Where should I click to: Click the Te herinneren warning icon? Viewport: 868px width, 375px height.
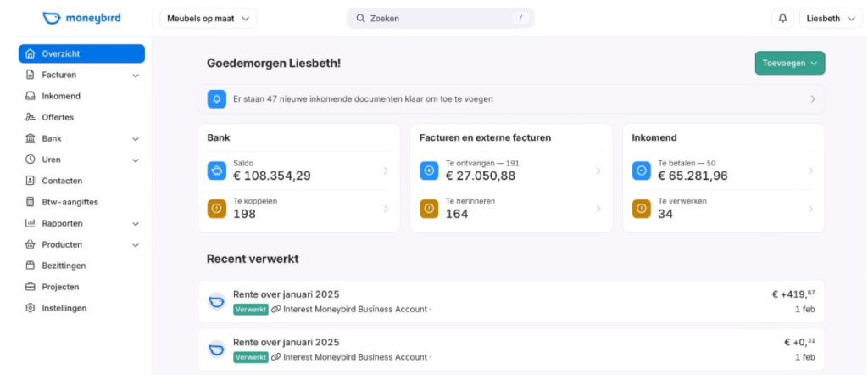click(429, 209)
